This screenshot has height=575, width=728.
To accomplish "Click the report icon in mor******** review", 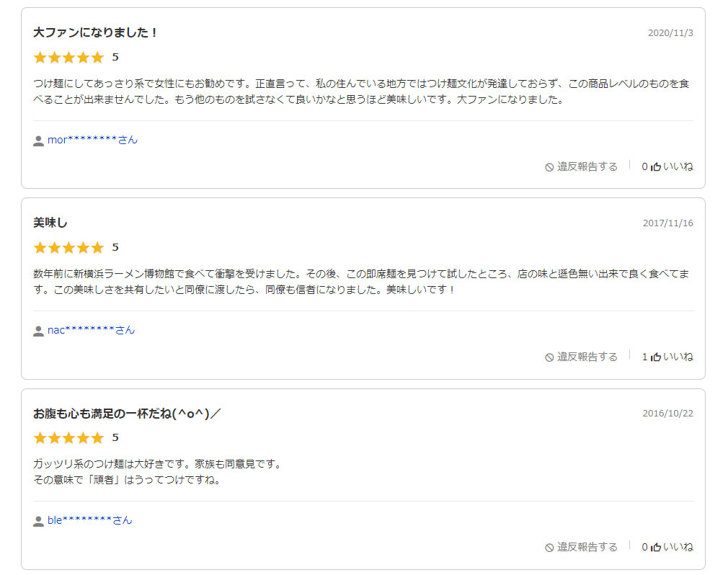I will pyautogui.click(x=549, y=167).
